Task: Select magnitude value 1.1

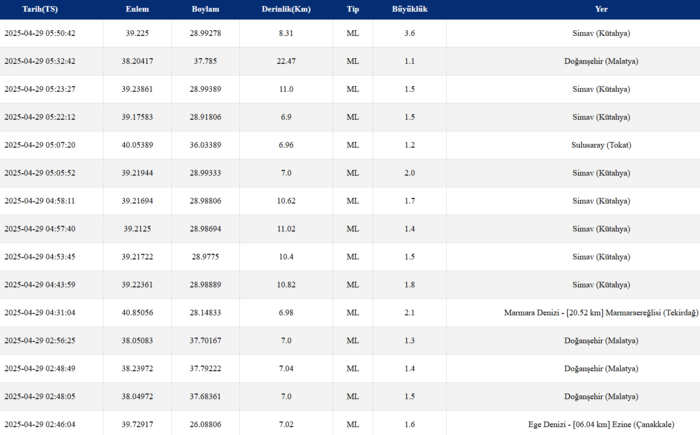Action: (410, 61)
